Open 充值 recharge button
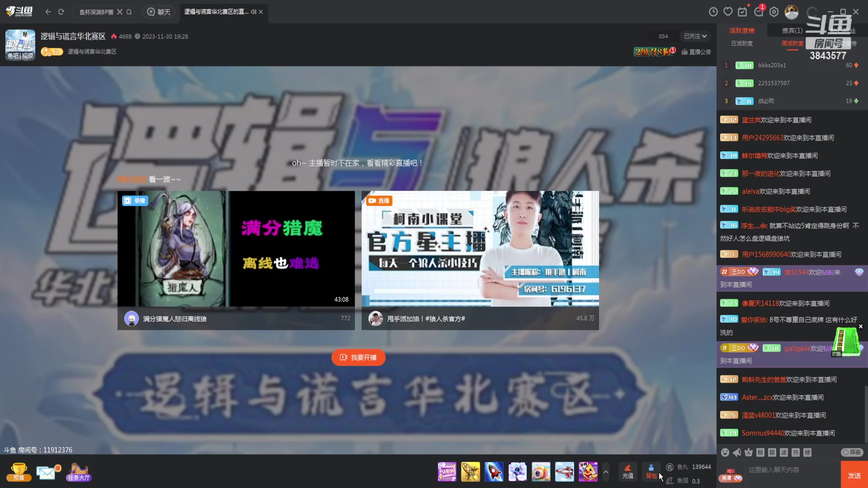 tap(627, 472)
